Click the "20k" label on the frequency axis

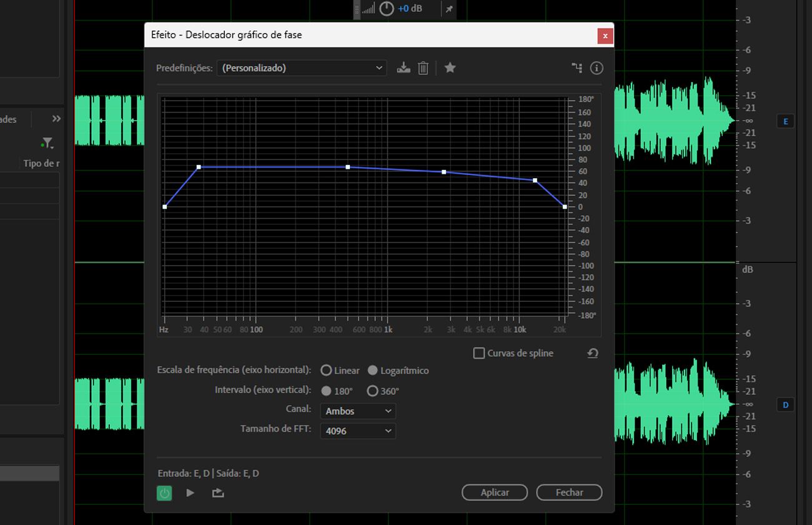point(560,329)
